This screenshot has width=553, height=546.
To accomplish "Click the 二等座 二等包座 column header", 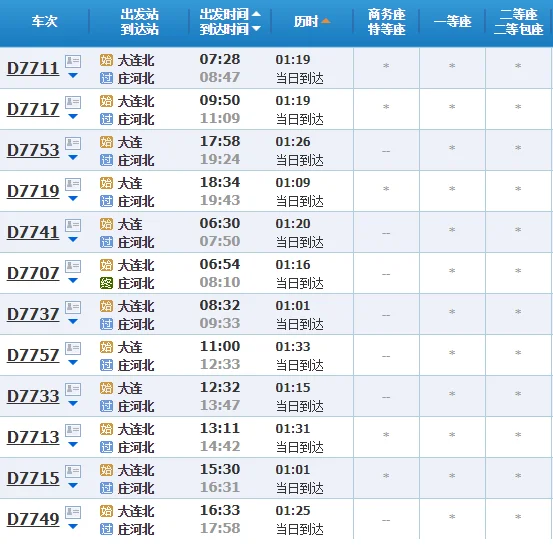I will click(x=518, y=22).
